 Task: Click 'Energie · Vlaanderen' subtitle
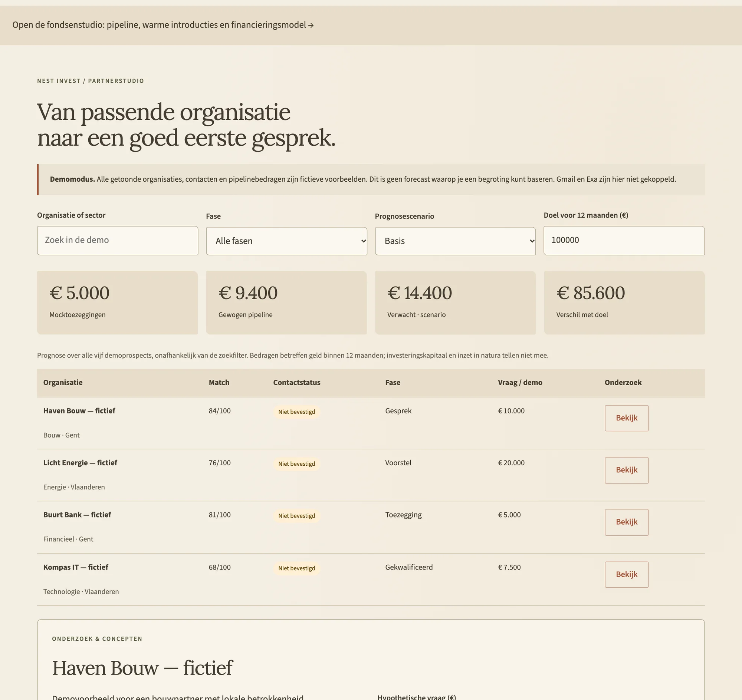coord(74,487)
